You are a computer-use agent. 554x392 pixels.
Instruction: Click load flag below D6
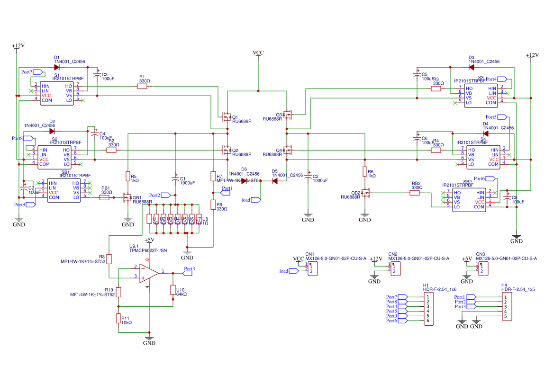(x=256, y=200)
